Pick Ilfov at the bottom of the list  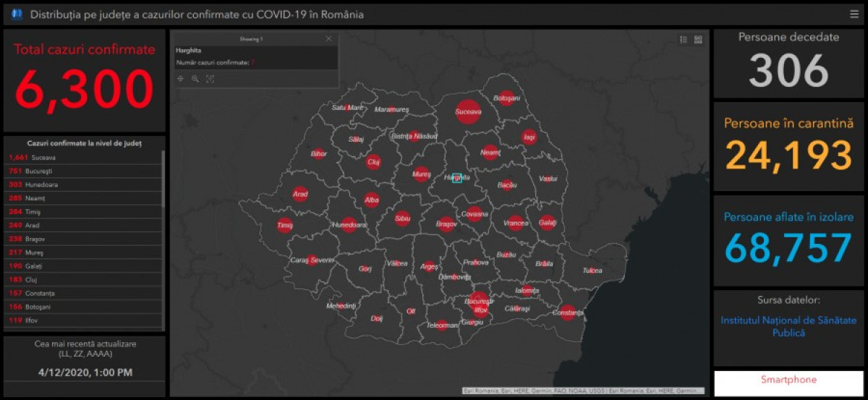(83, 320)
